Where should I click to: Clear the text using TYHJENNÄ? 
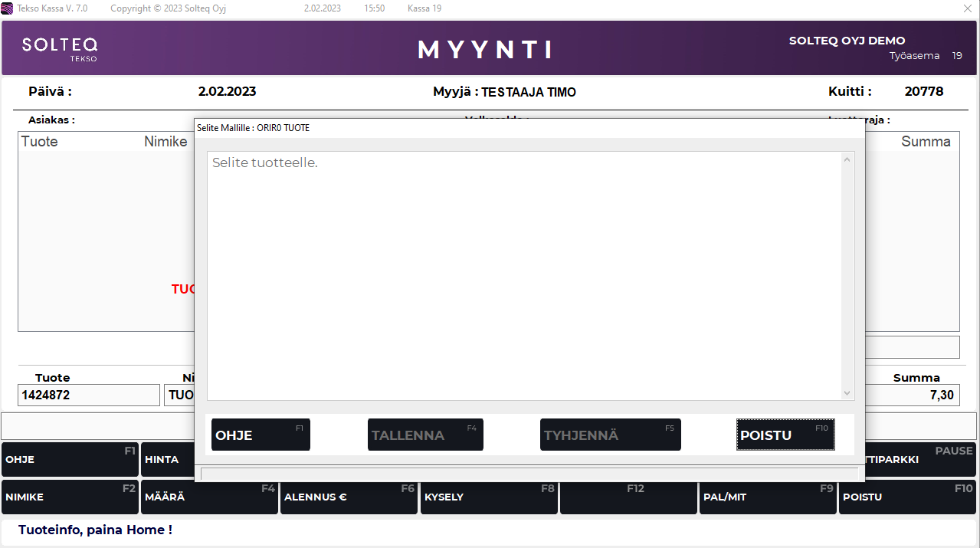click(x=610, y=435)
